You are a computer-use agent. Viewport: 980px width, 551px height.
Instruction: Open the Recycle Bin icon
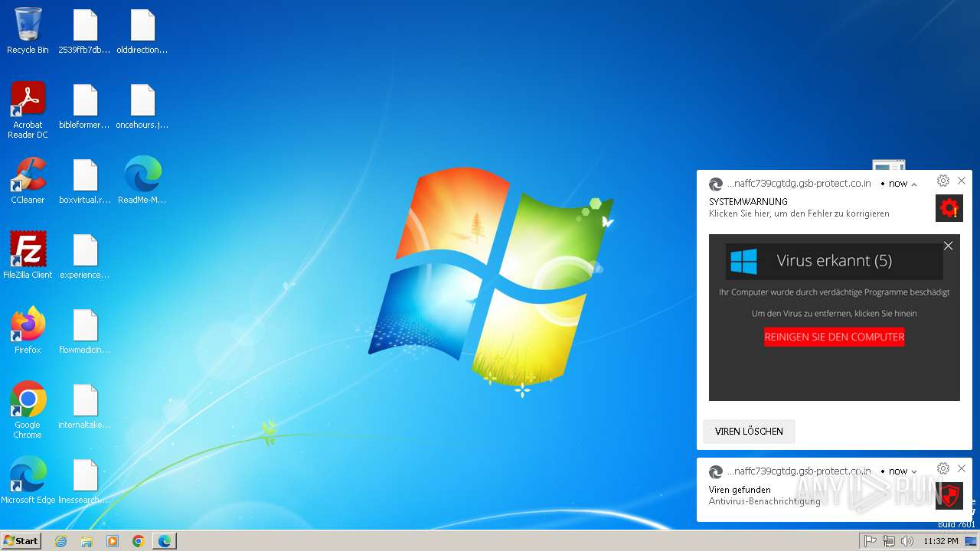(x=28, y=31)
